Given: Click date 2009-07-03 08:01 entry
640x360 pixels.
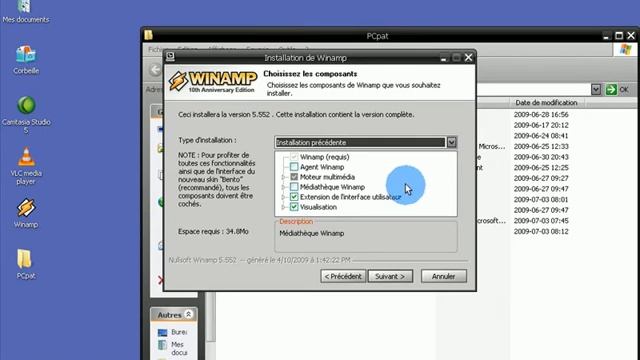Looking at the screenshot, I should click(541, 200).
